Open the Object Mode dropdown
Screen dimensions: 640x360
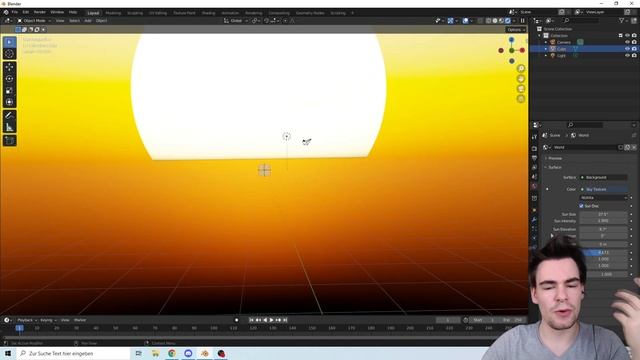pyautogui.click(x=34, y=20)
